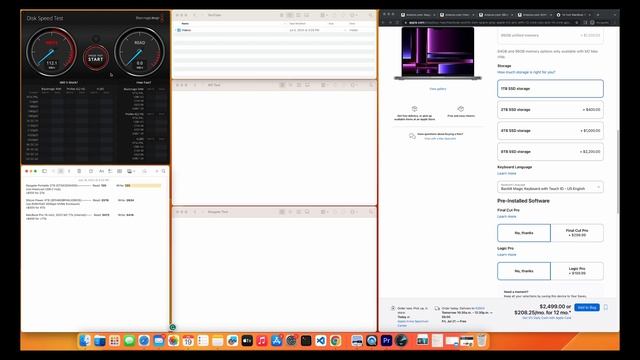Click the Videos folder row in top Finder window

[273, 30]
